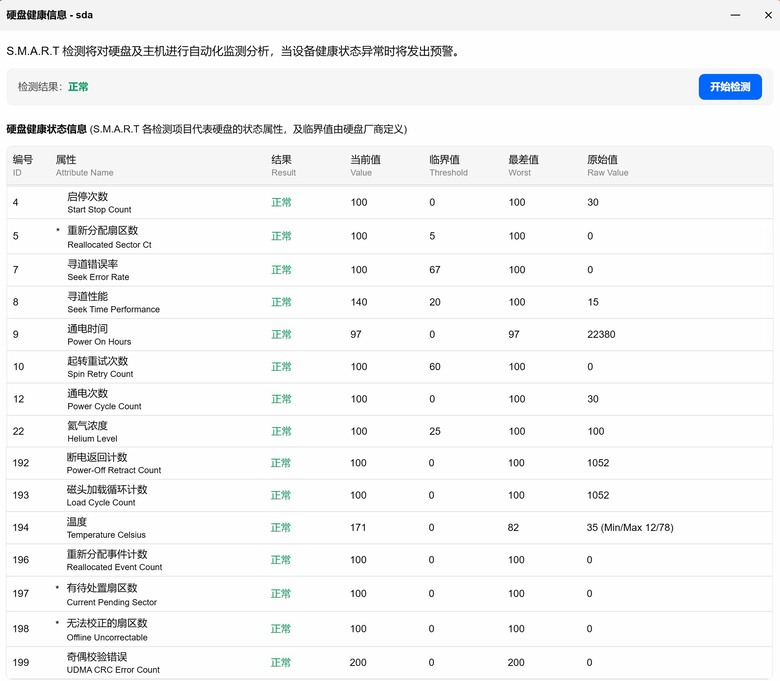This screenshot has height=681, width=780.
Task: Click the 结果 Result column header
Action: coord(284,166)
